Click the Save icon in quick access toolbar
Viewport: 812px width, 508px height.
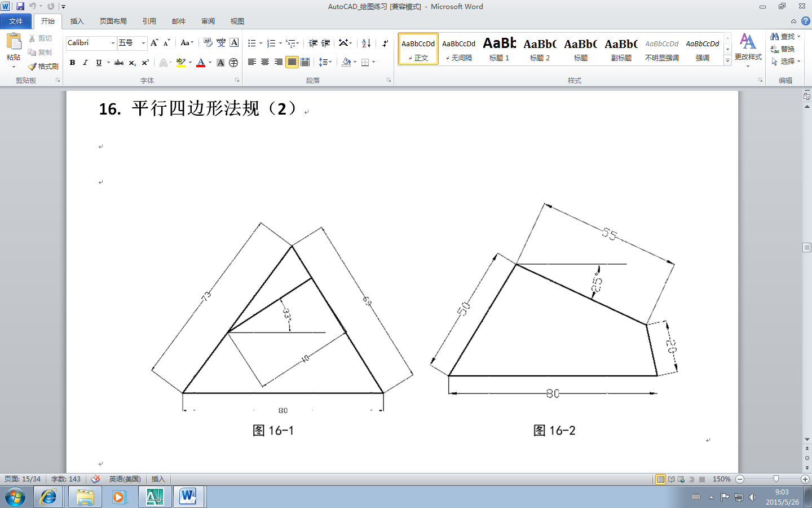20,6
